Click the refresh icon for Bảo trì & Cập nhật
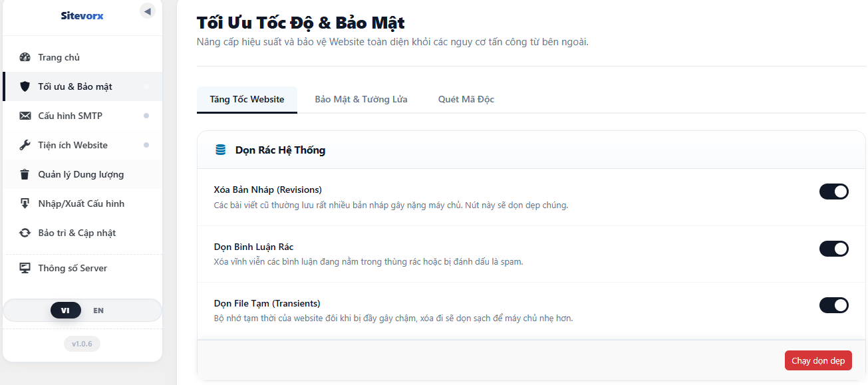This screenshot has width=868, height=385. point(25,233)
